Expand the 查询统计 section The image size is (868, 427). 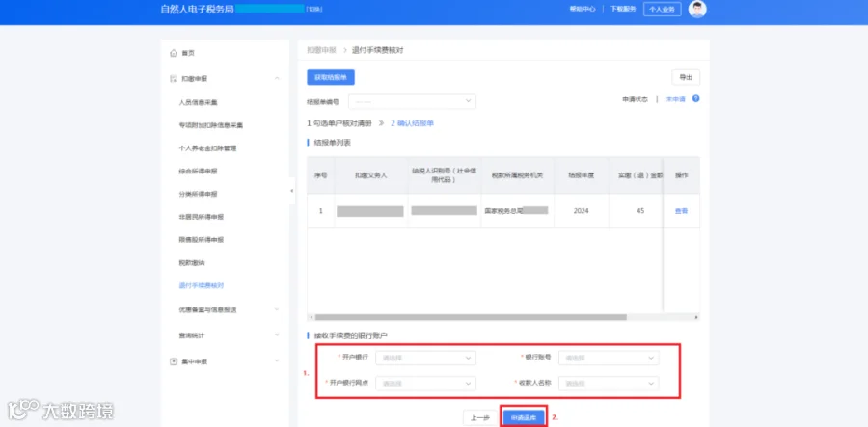click(277, 335)
